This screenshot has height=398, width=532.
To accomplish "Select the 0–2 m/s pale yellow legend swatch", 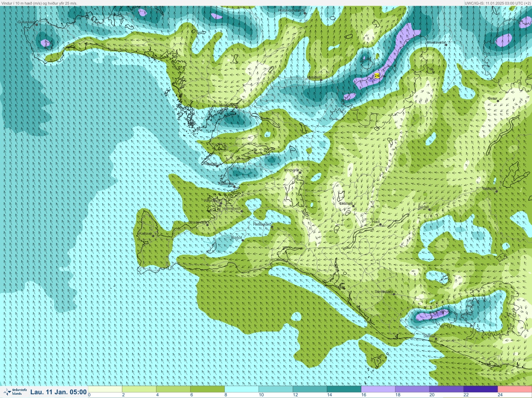I will [105, 389].
